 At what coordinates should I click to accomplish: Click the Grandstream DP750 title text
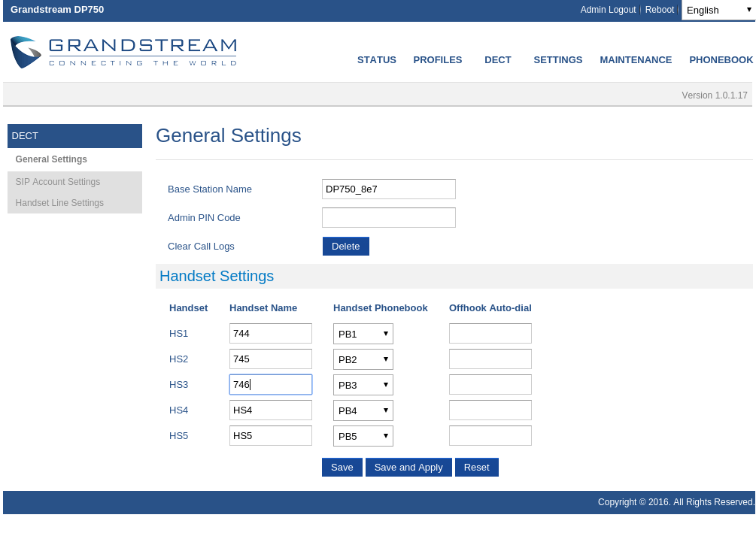click(x=57, y=10)
